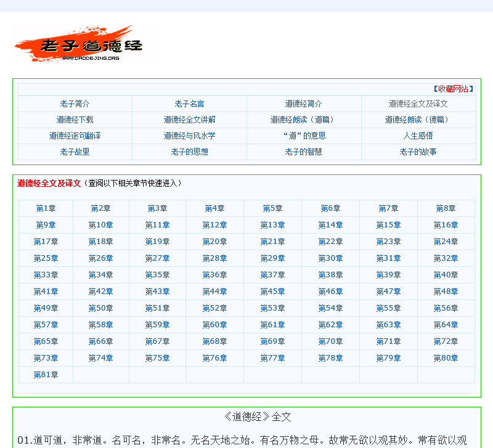
Task: Open 道德经全文讲解
Action: [x=189, y=120]
